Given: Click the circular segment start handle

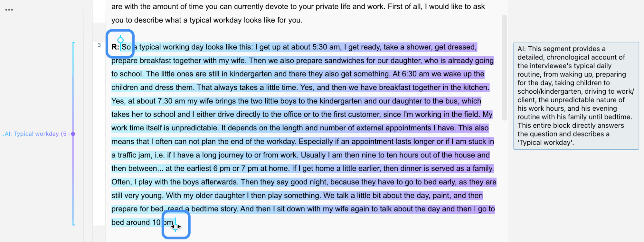Looking at the screenshot, I should tap(120, 40).
